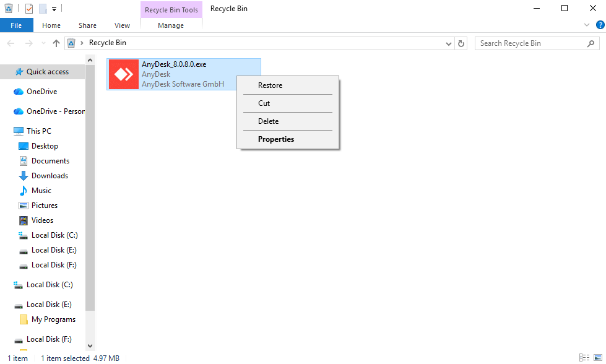Click Recycle Bin in the address path
The image size is (606, 364).
108,43
